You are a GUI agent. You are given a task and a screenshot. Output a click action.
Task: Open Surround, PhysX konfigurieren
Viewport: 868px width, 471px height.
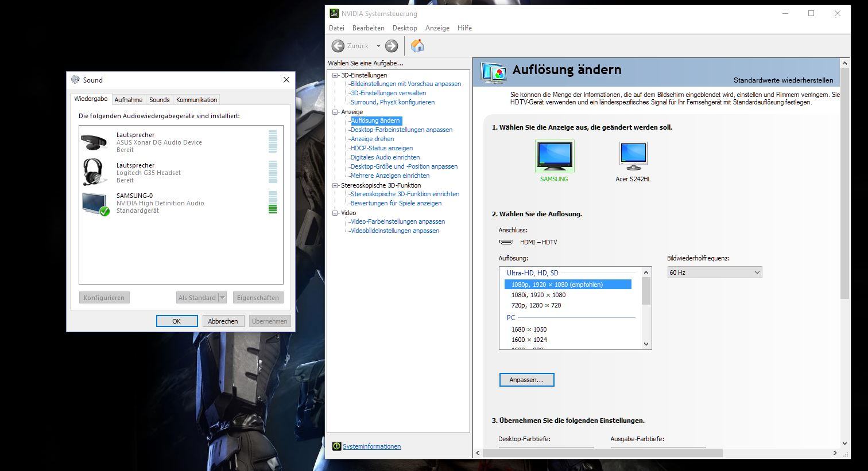[393, 102]
